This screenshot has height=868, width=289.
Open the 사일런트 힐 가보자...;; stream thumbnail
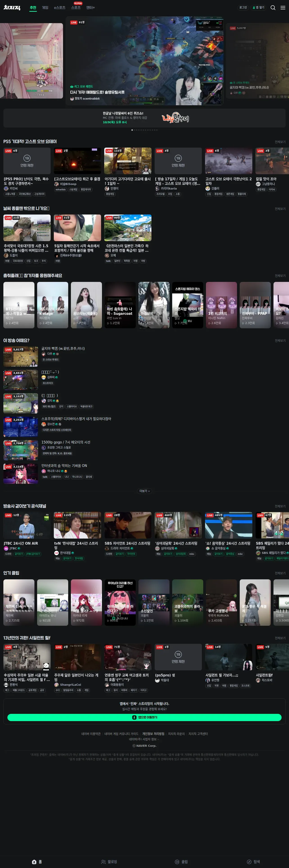(x=229, y=657)
